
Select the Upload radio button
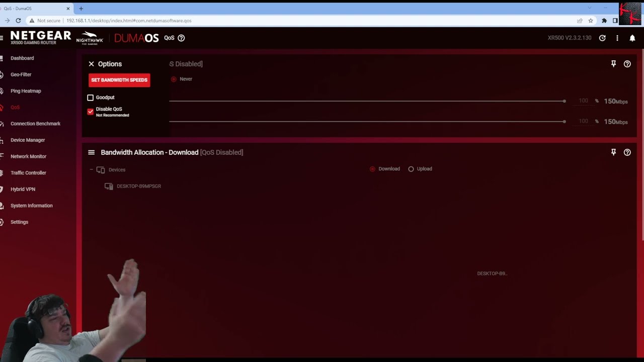[411, 169]
